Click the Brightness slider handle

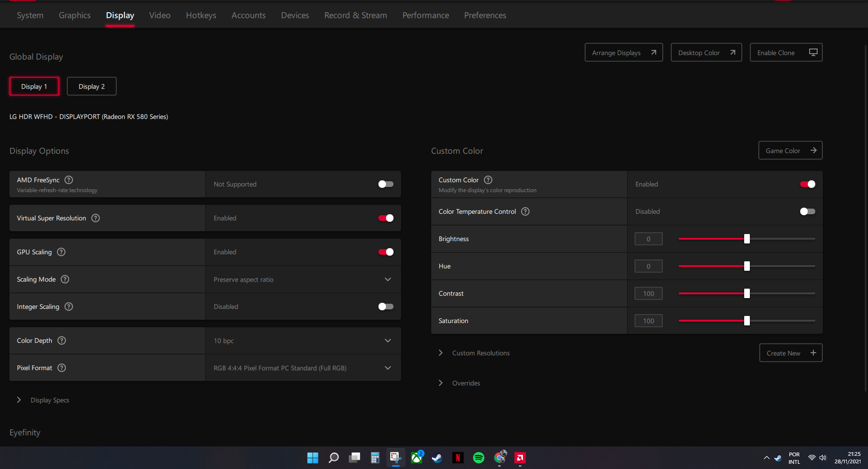pyautogui.click(x=747, y=239)
